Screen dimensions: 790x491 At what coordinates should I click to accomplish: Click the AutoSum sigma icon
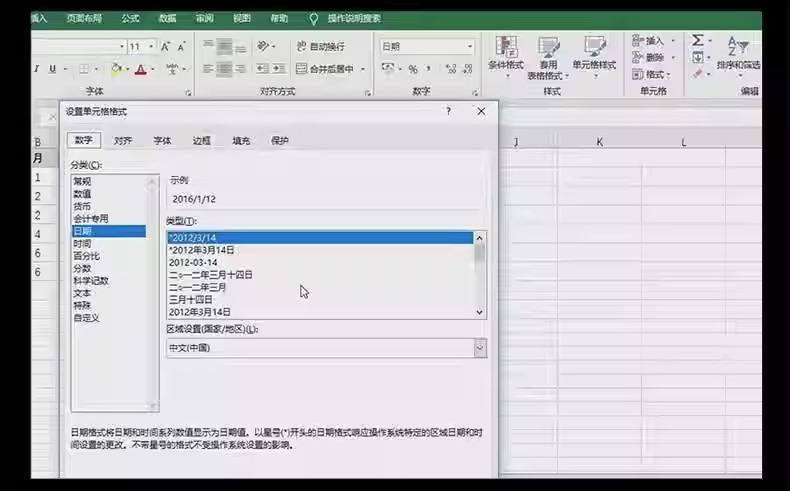(x=698, y=41)
